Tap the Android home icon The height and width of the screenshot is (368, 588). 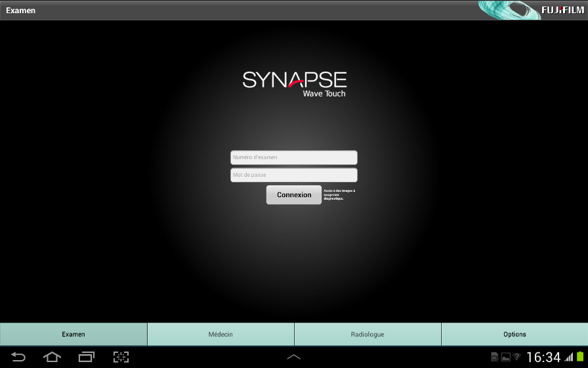pyautogui.click(x=52, y=357)
